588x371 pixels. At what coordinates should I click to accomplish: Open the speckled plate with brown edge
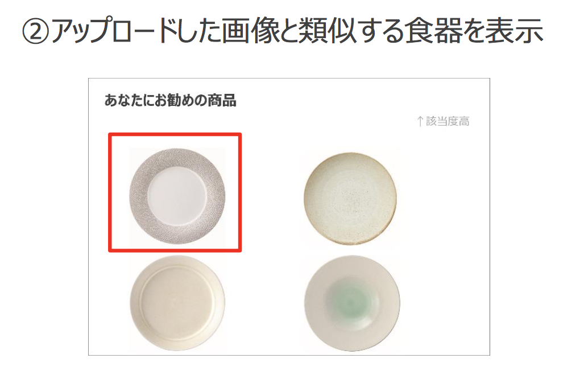tap(350, 199)
